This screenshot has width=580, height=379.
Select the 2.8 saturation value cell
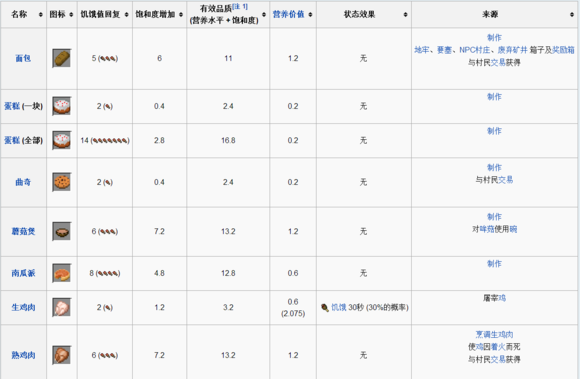(x=159, y=141)
